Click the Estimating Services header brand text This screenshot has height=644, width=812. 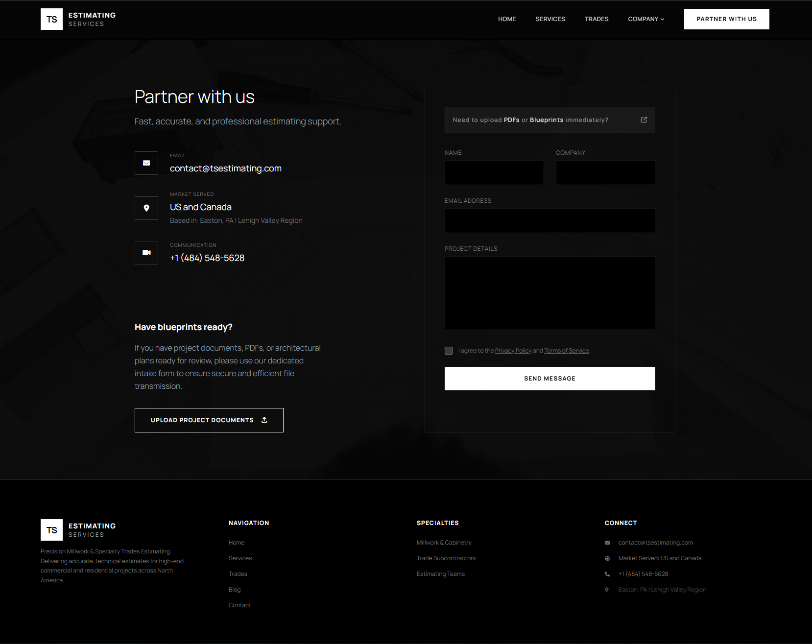92,19
